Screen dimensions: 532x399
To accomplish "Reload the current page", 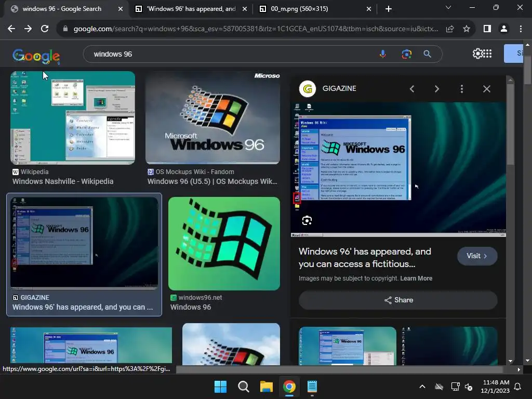I will (x=45, y=29).
